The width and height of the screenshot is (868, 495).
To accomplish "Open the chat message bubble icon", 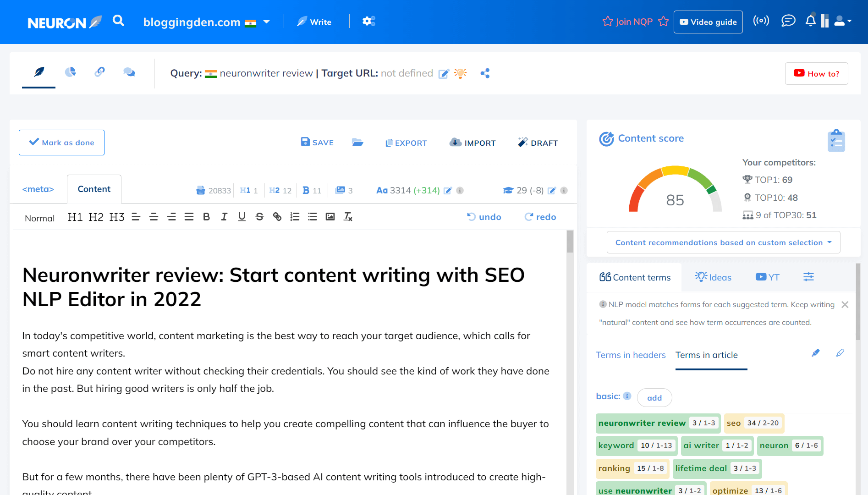I will pos(788,21).
